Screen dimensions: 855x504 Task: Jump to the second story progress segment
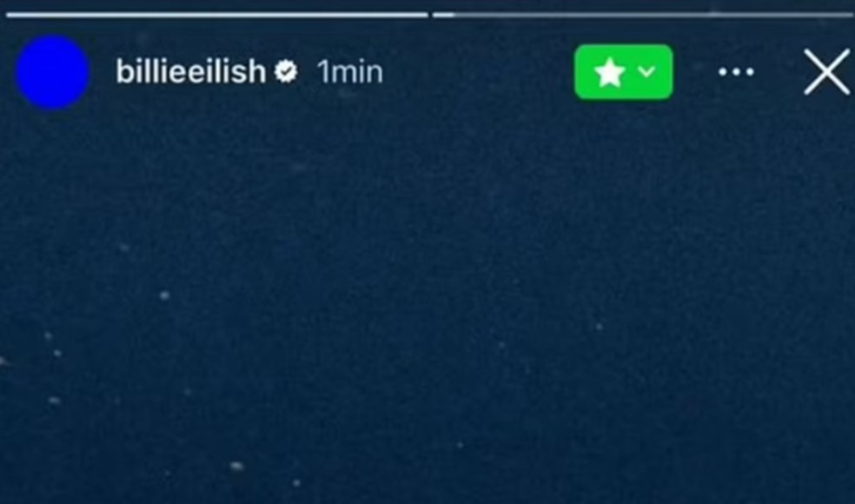[x=643, y=16]
